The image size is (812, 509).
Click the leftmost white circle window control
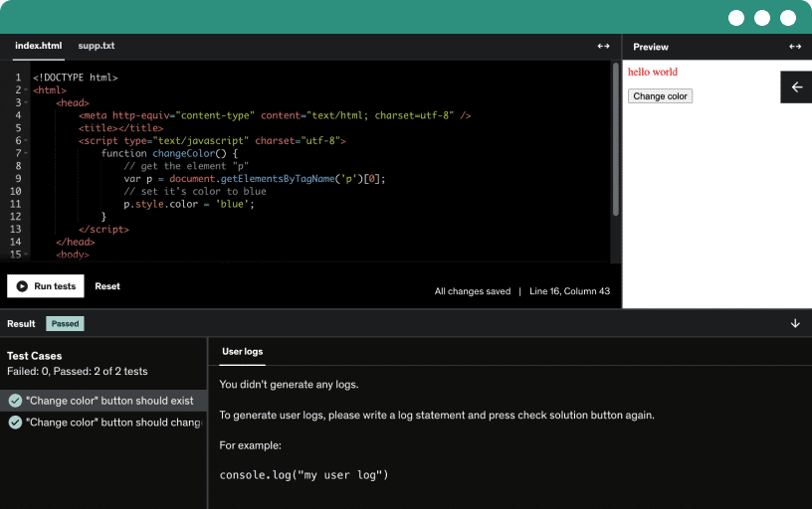pyautogui.click(x=736, y=18)
